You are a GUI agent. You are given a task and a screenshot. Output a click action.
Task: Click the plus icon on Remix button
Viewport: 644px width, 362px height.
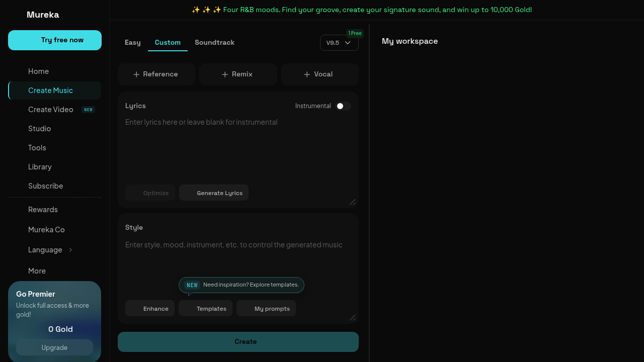click(225, 74)
